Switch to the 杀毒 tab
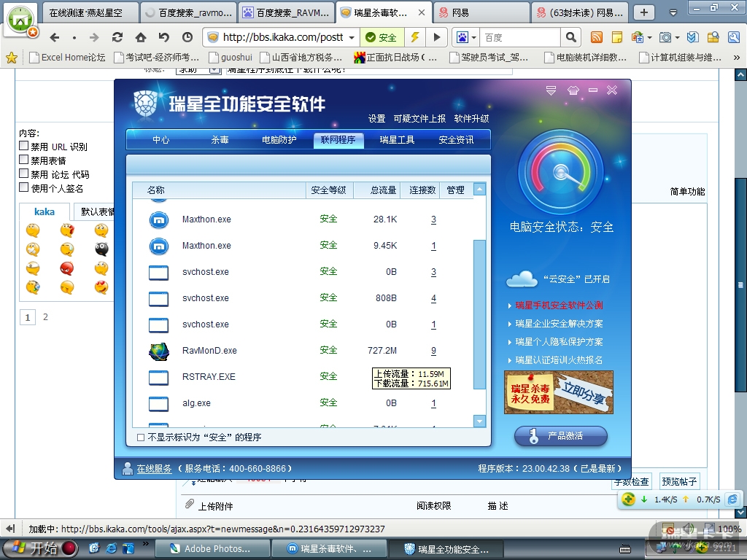The height and width of the screenshot is (560, 747). coord(220,139)
